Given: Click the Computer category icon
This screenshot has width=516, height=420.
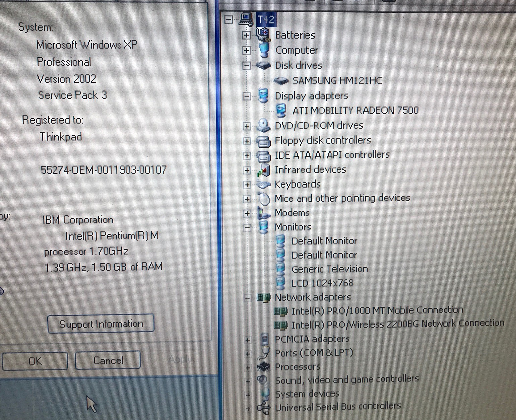Looking at the screenshot, I should click(x=264, y=50).
